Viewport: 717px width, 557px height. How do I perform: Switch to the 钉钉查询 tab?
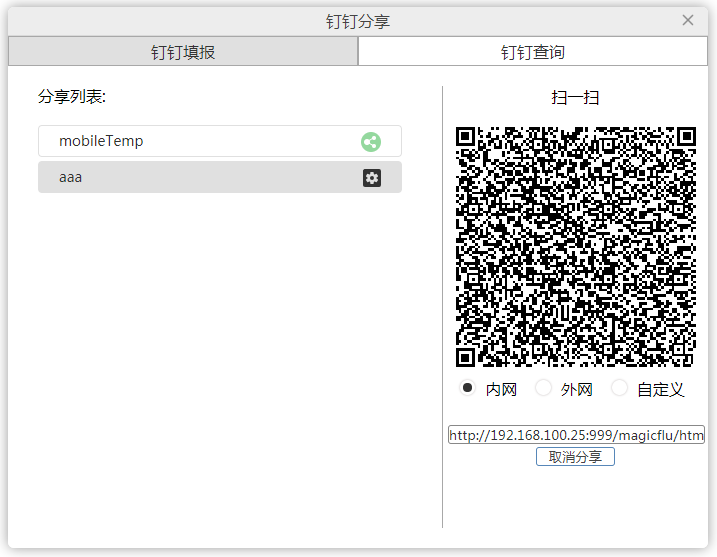coord(533,52)
